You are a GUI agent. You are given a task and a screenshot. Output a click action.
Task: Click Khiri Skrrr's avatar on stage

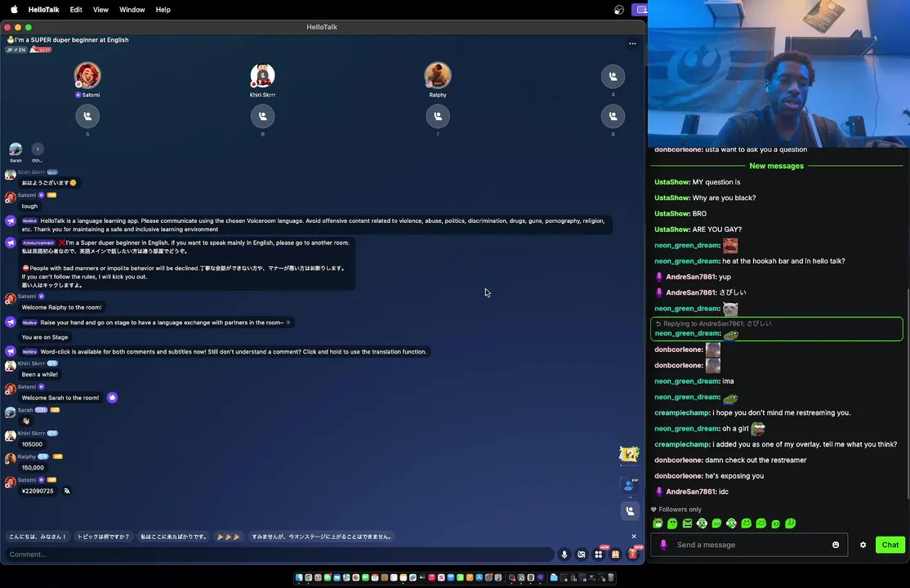262,75
